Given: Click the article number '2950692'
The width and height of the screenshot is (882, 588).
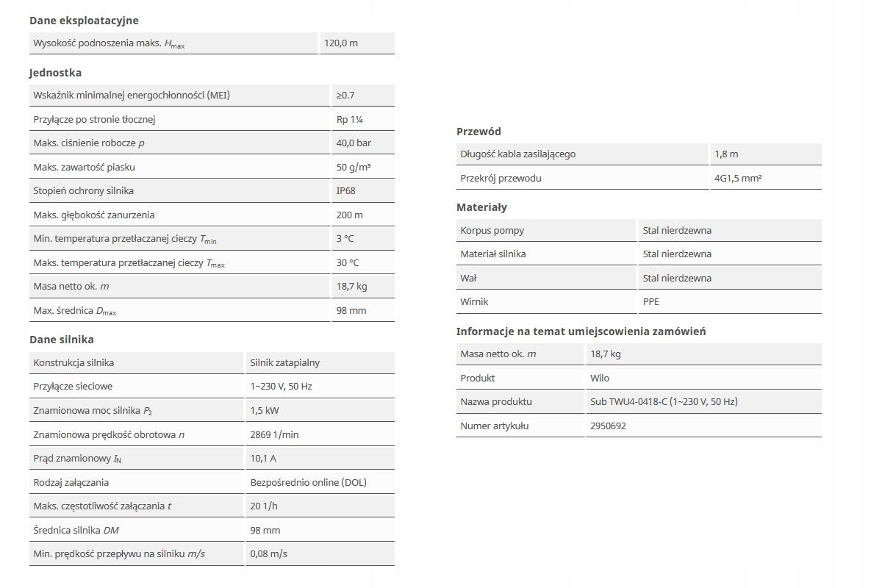Looking at the screenshot, I should coord(608,426).
